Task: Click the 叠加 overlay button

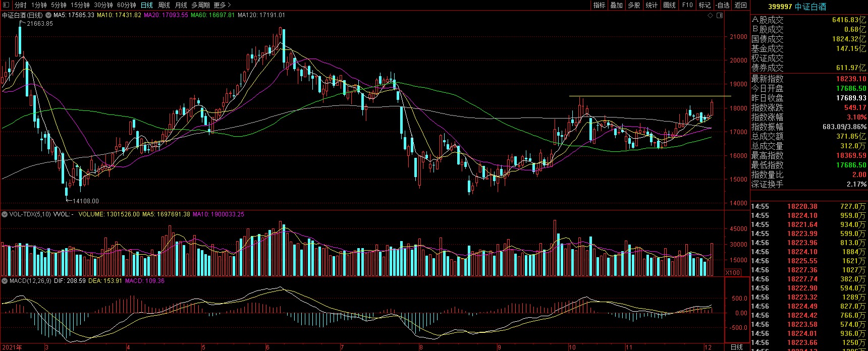Action: 617,5
